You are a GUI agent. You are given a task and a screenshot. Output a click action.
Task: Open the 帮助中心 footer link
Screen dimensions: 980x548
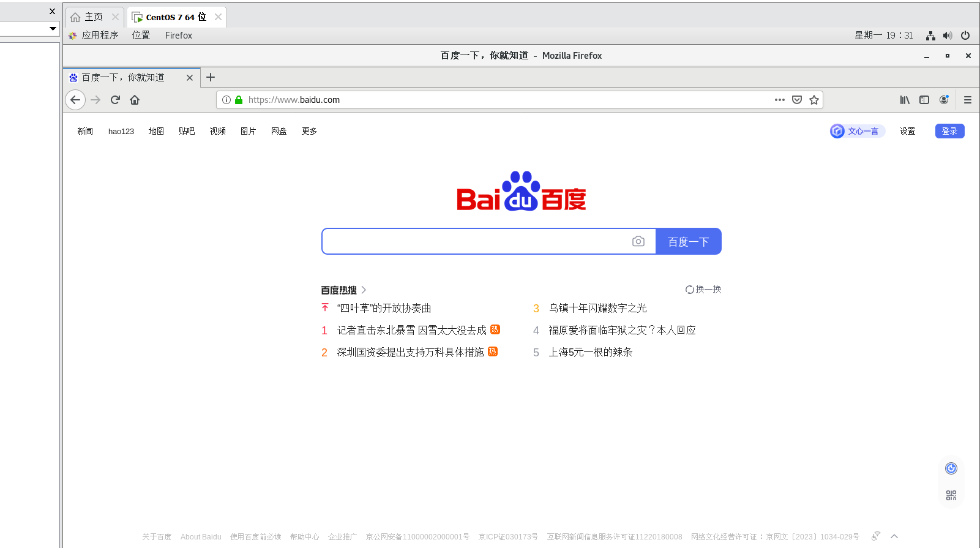coord(305,537)
